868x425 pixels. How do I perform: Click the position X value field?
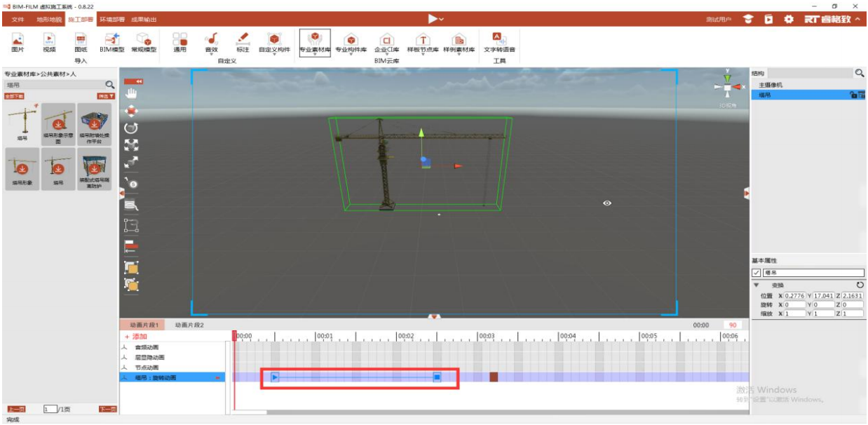pyautogui.click(x=795, y=295)
